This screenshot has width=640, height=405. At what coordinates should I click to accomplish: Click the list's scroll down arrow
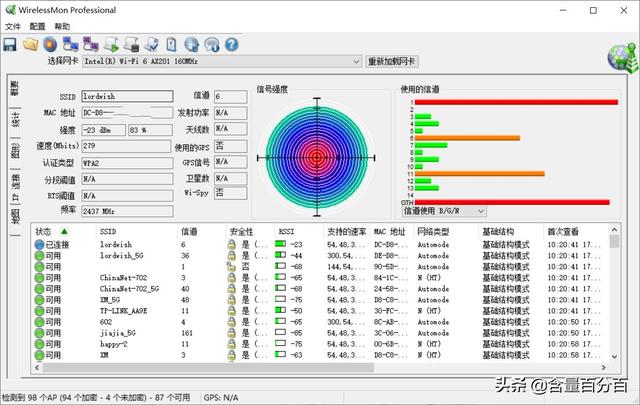[614, 356]
